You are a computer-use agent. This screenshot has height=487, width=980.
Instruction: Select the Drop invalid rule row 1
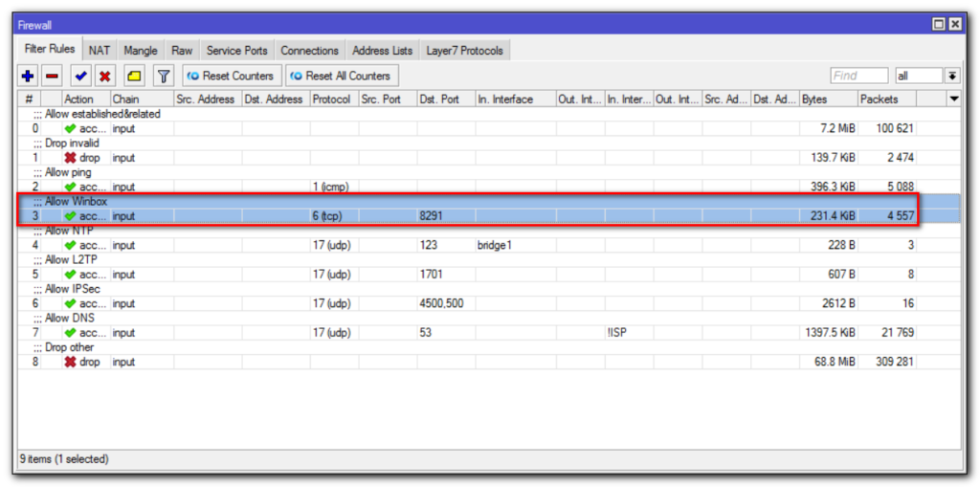[287, 158]
